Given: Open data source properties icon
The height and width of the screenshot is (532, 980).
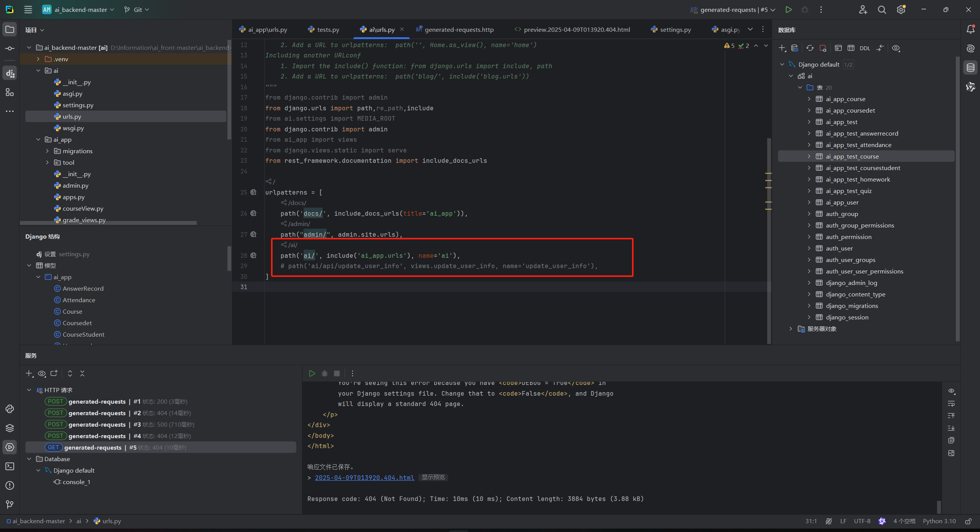Looking at the screenshot, I should pyautogui.click(x=795, y=48).
